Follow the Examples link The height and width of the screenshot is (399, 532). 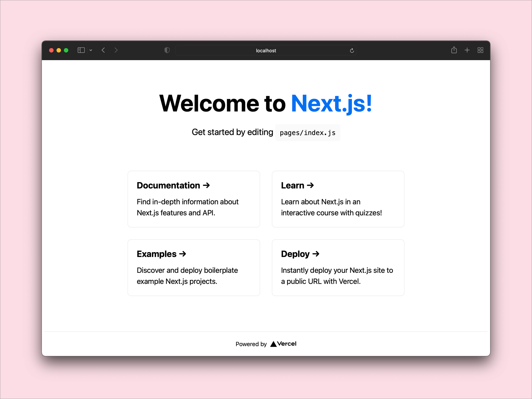(194, 268)
